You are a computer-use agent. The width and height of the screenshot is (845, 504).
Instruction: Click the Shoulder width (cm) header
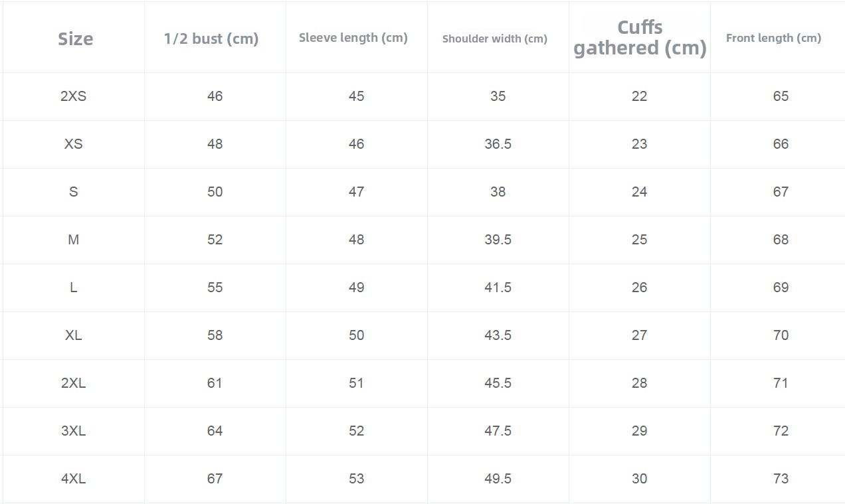coord(495,39)
